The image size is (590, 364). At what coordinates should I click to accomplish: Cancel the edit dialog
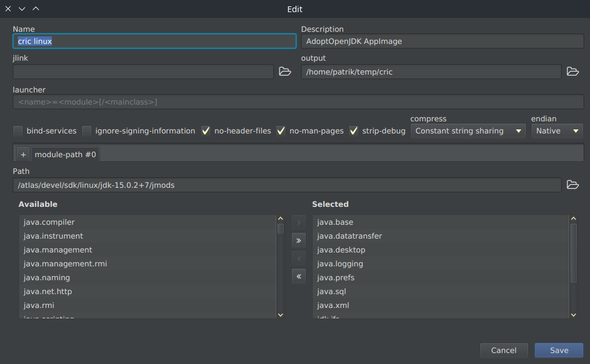click(x=503, y=350)
